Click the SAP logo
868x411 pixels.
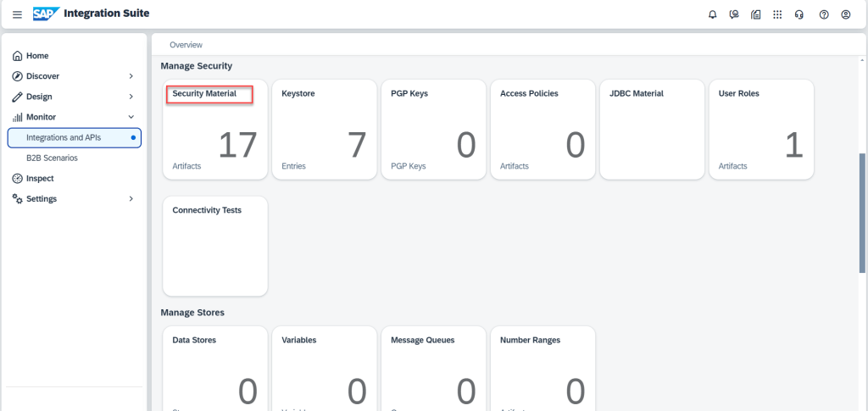point(46,14)
